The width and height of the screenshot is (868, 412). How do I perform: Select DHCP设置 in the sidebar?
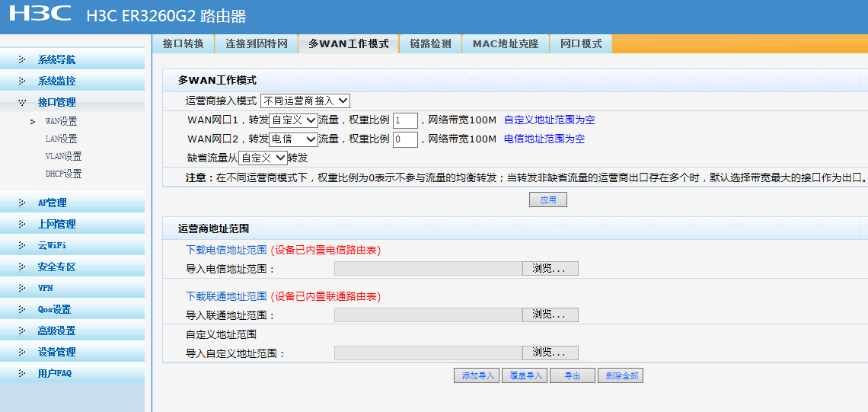[x=63, y=174]
